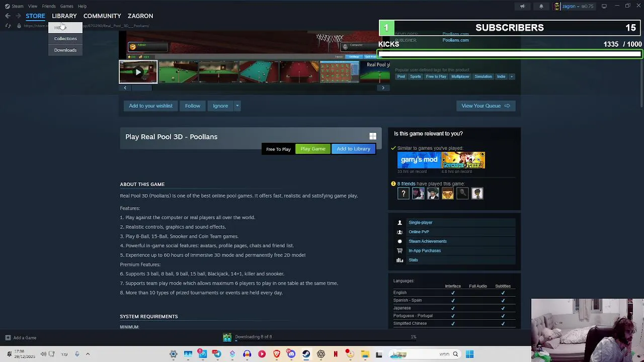Open the Friends menu
The width and height of the screenshot is (644, 362).
(49, 6)
